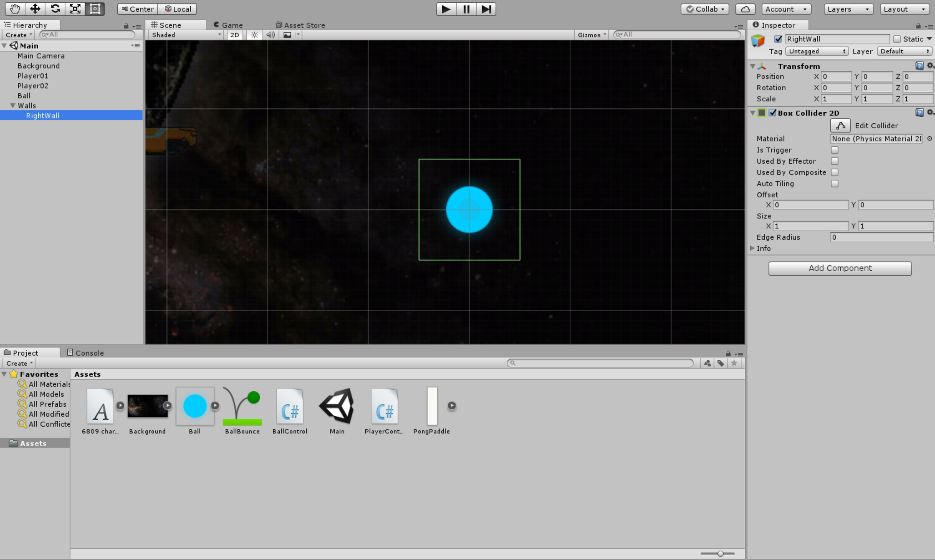The height and width of the screenshot is (560, 935).
Task: Open the Tag dropdown showing Untagged
Action: [817, 51]
